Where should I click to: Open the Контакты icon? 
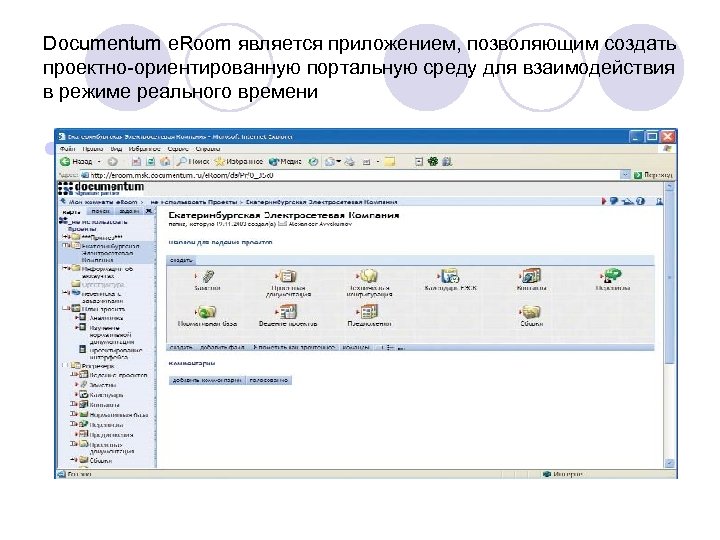(x=531, y=276)
